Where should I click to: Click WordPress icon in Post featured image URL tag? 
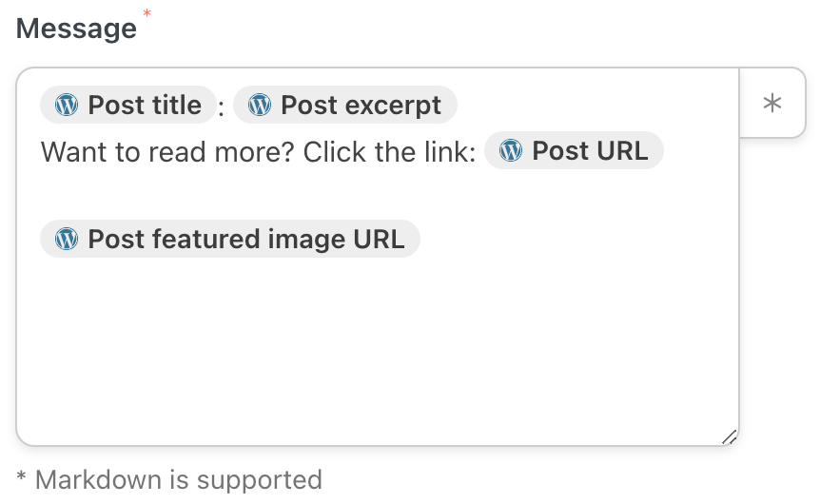coord(67,239)
